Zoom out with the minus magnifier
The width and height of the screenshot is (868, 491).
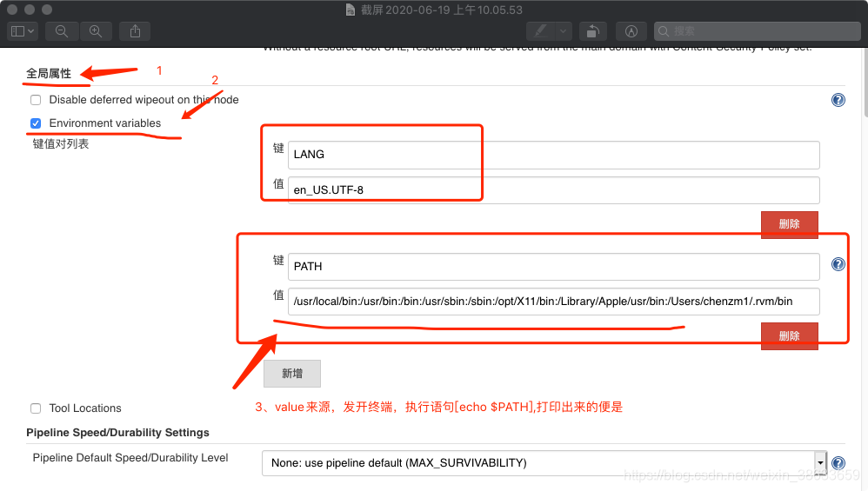tap(62, 31)
